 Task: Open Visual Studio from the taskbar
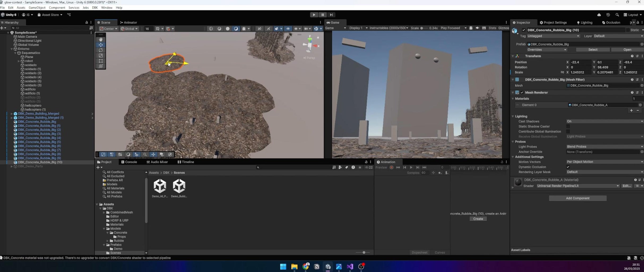350,266
